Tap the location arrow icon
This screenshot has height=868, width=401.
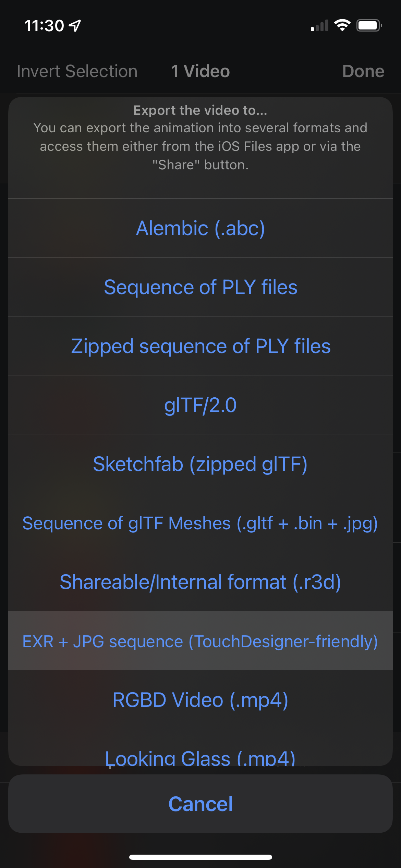pos(75,25)
